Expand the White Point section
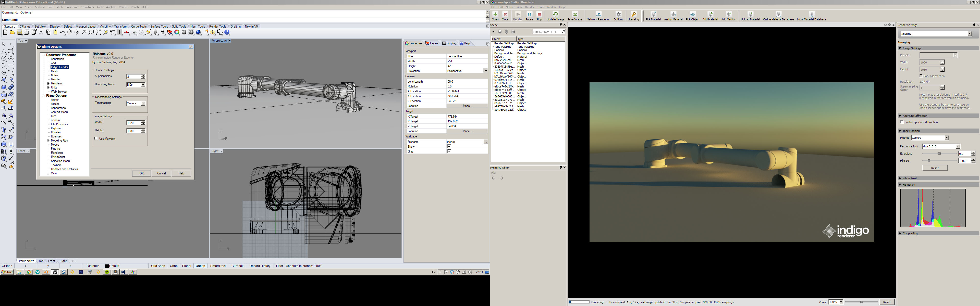This screenshot has width=980, height=306. tap(910, 178)
